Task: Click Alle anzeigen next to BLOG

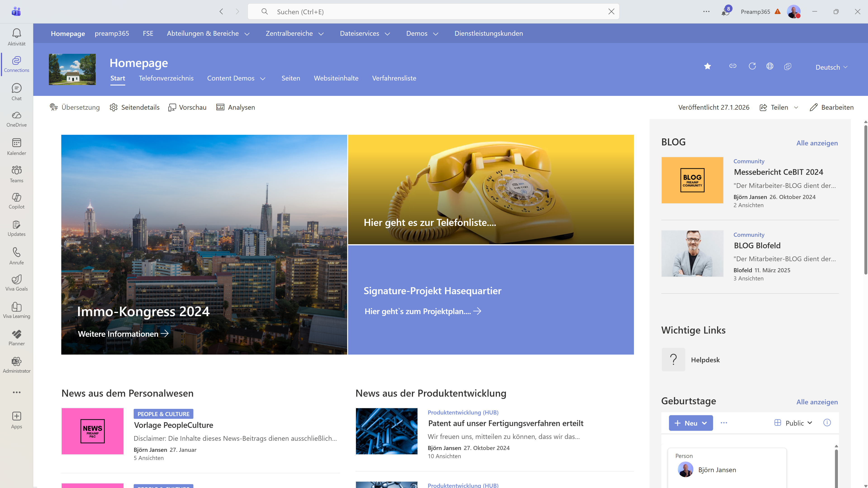Action: point(816,143)
